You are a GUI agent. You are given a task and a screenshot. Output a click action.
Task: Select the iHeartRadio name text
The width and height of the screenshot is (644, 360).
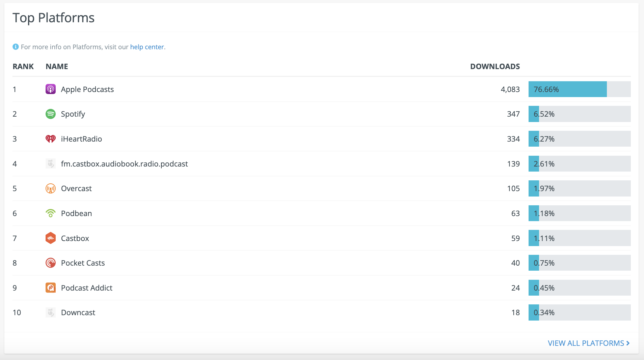coord(81,139)
